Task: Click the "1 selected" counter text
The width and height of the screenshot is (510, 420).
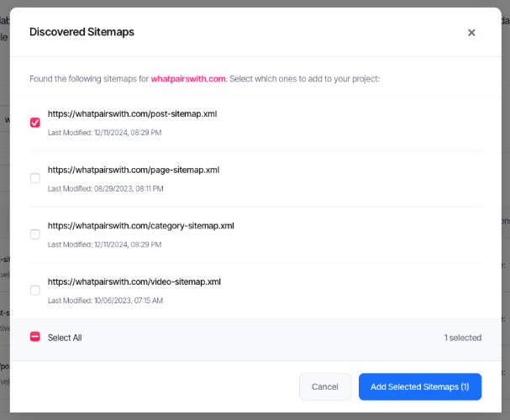Action: [462, 338]
